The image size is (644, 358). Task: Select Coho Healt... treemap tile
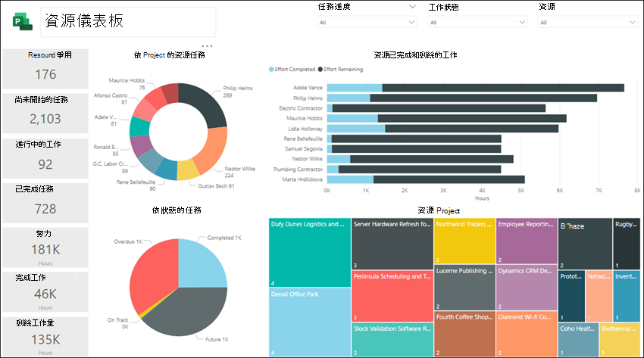tap(578, 340)
